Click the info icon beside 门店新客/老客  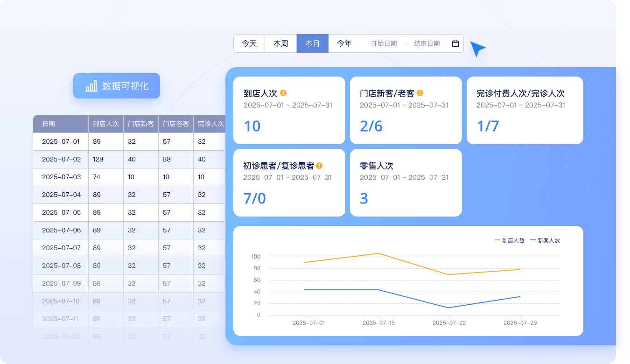420,93
